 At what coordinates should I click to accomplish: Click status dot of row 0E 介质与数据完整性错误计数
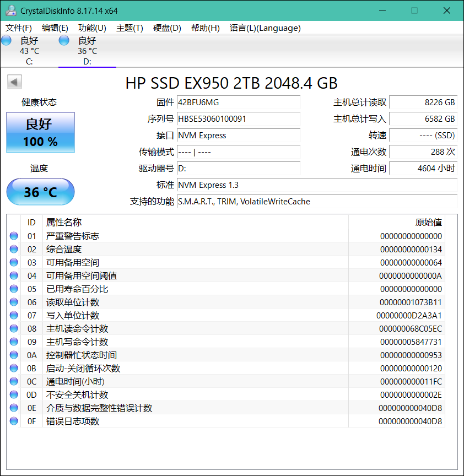[x=14, y=408]
